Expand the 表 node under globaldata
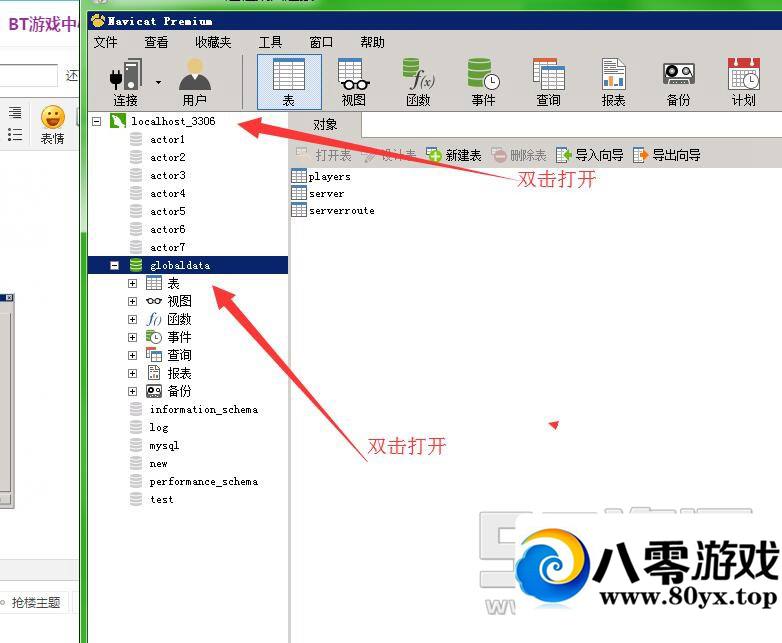Screen dimensions: 782x643 click(x=132, y=283)
